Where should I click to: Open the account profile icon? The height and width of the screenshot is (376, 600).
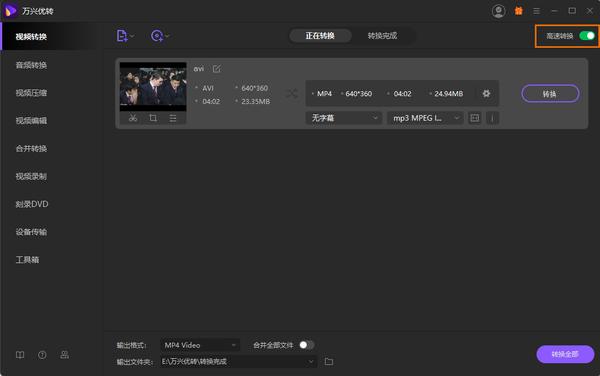[x=498, y=11]
